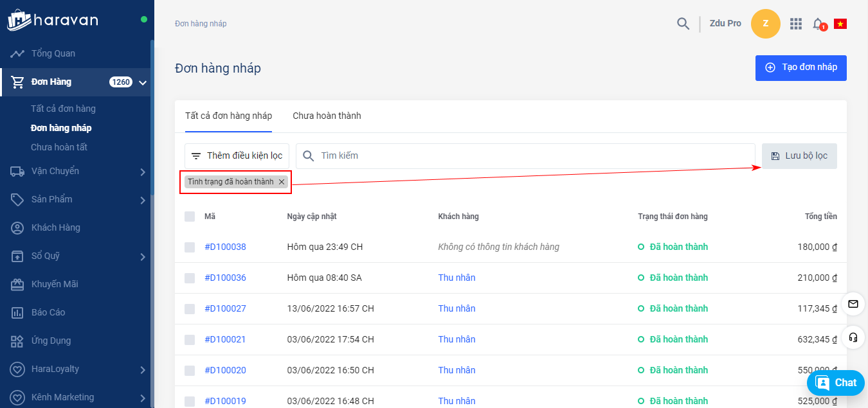Click the Z user avatar

pos(765,24)
